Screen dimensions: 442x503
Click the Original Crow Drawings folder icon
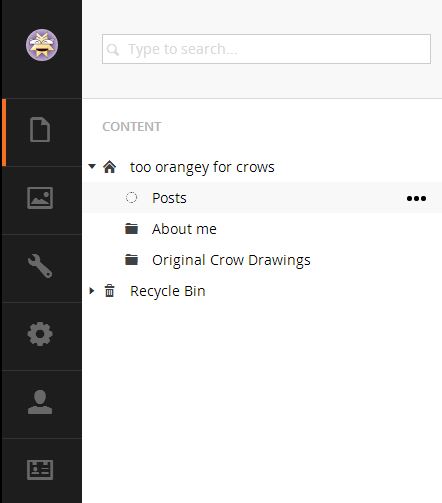[x=131, y=260]
